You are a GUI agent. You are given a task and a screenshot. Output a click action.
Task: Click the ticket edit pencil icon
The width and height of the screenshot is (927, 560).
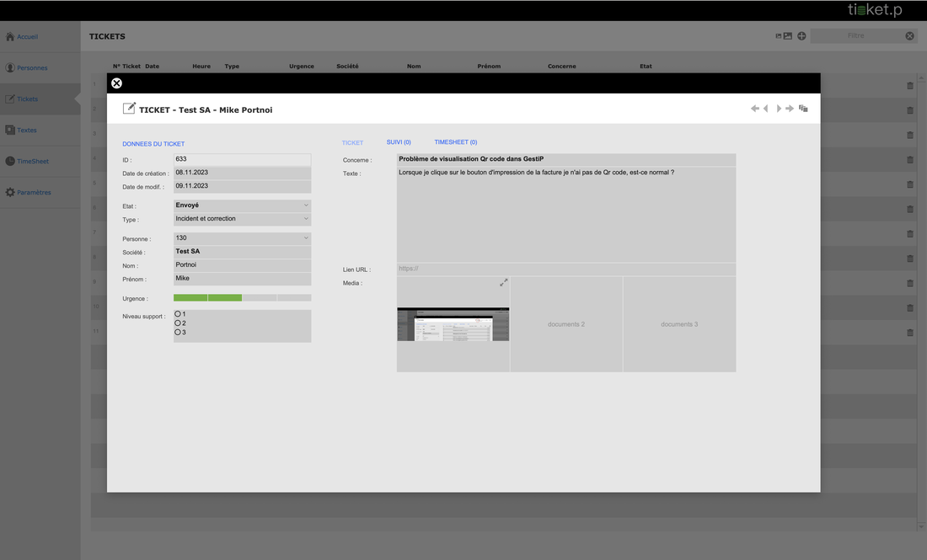129,109
